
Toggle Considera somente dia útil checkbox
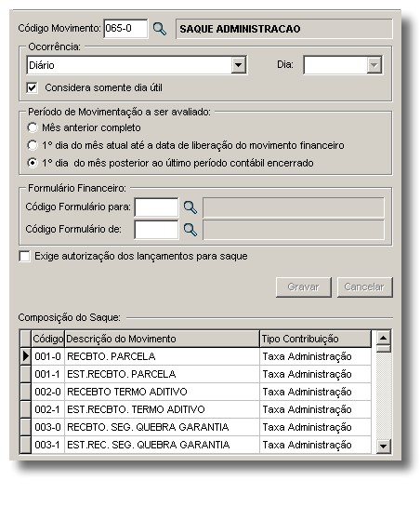[x=32, y=87]
